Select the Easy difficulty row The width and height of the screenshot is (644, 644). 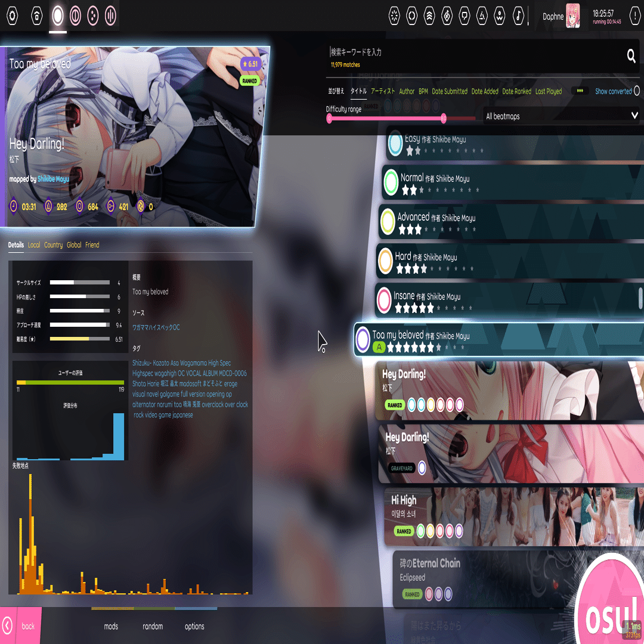(515, 144)
